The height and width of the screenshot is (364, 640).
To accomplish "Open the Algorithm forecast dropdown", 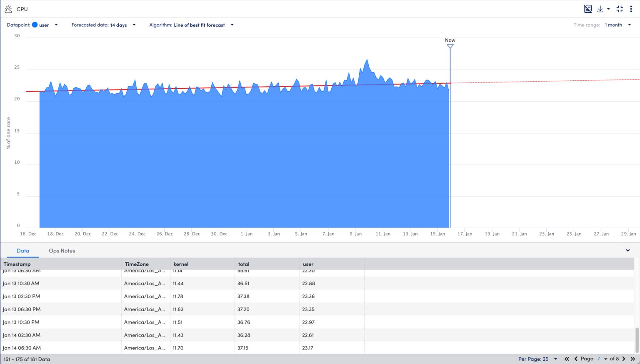I will pyautogui.click(x=232, y=25).
